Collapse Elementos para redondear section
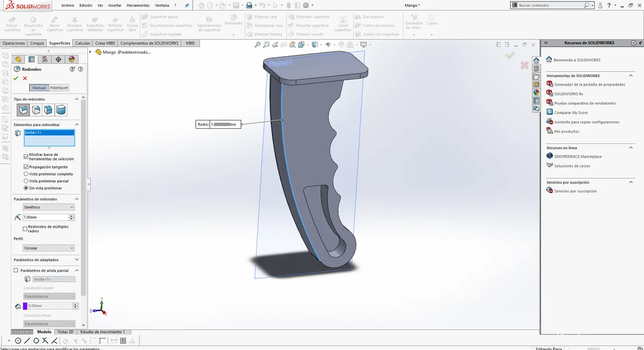Viewport: 644px width, 350px height. (76, 124)
